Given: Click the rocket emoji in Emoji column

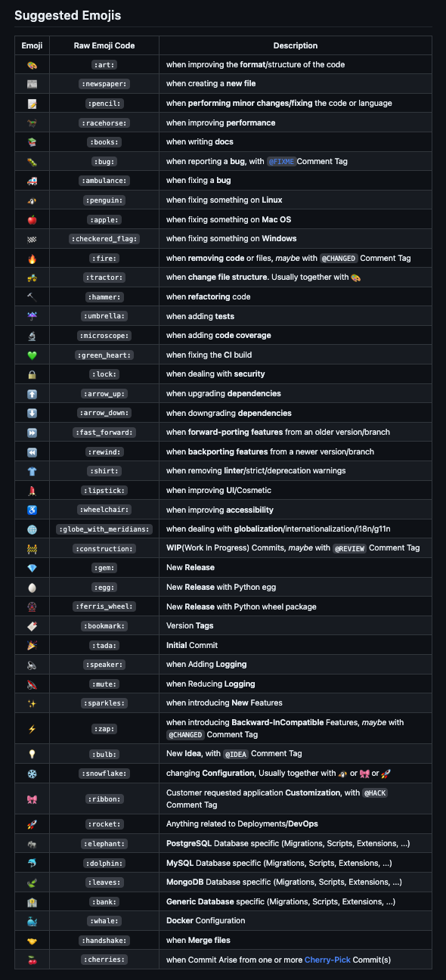Looking at the screenshot, I should click(32, 824).
